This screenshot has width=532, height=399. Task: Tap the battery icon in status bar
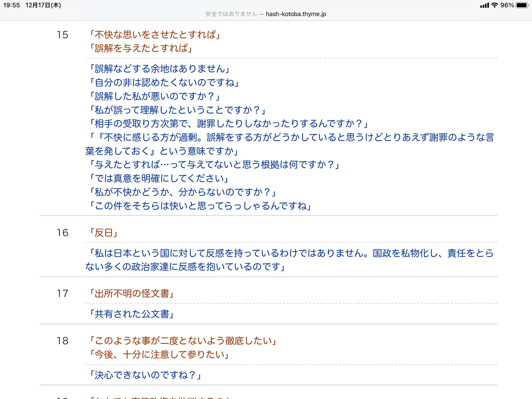(522, 5)
